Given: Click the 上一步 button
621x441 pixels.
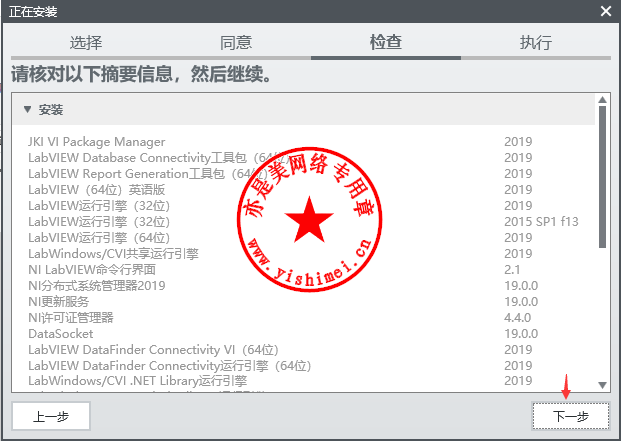Looking at the screenshot, I should click(51, 416).
